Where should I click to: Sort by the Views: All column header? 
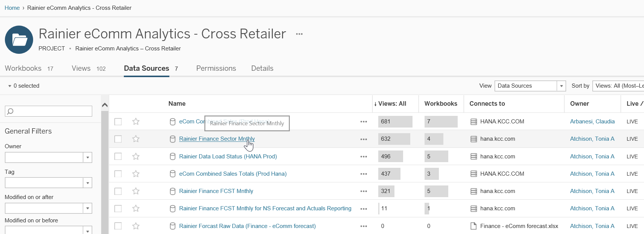point(392,104)
